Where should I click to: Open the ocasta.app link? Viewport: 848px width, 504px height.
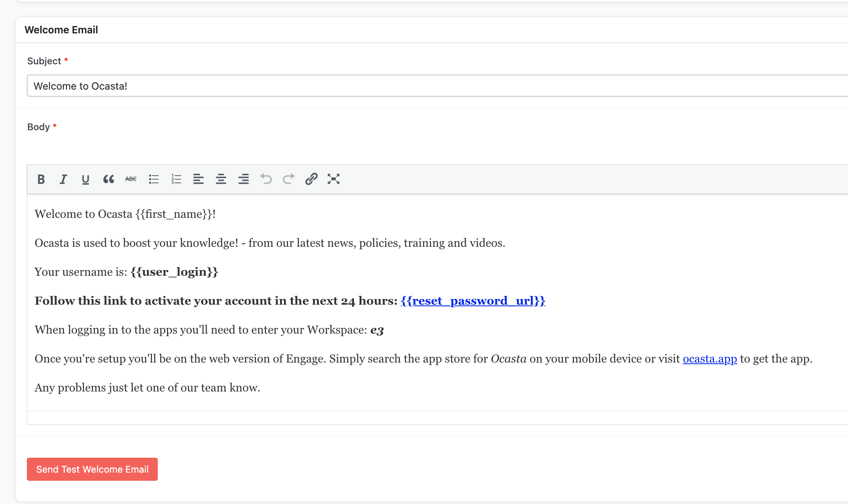click(x=710, y=359)
